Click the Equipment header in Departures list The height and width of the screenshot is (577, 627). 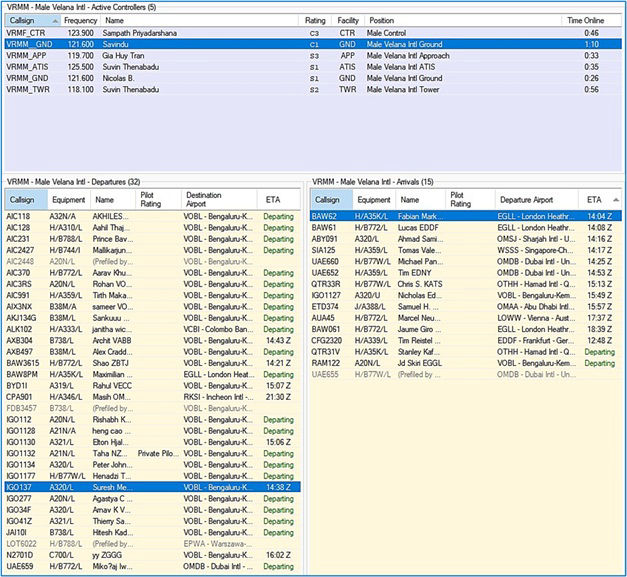(69, 201)
